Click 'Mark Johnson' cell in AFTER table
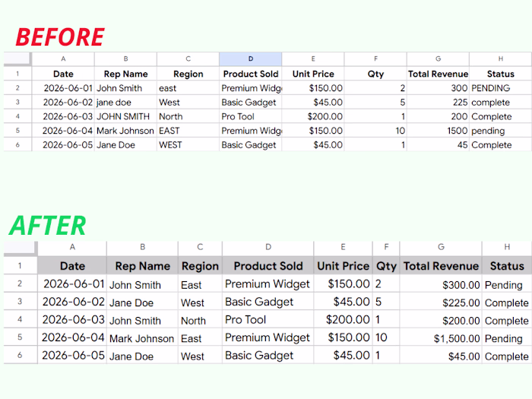Image resolution: width=532 pixels, height=399 pixels. (142, 337)
